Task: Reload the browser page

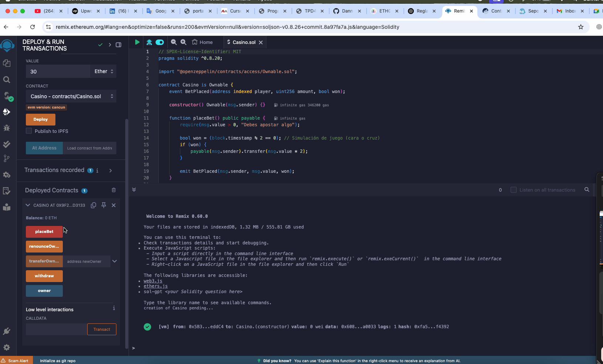Action: tap(33, 27)
